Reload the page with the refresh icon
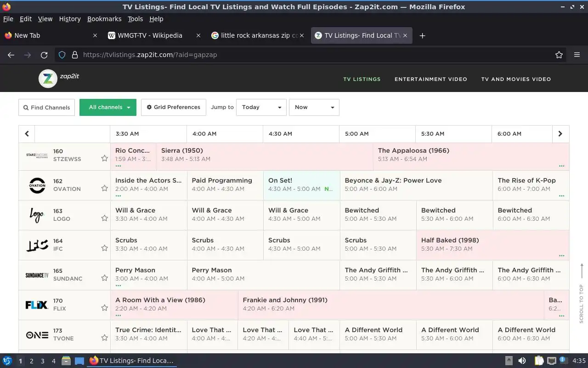 point(44,55)
